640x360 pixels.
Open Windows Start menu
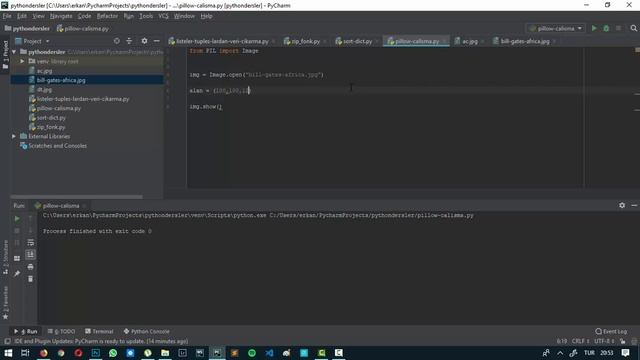tap(8, 353)
